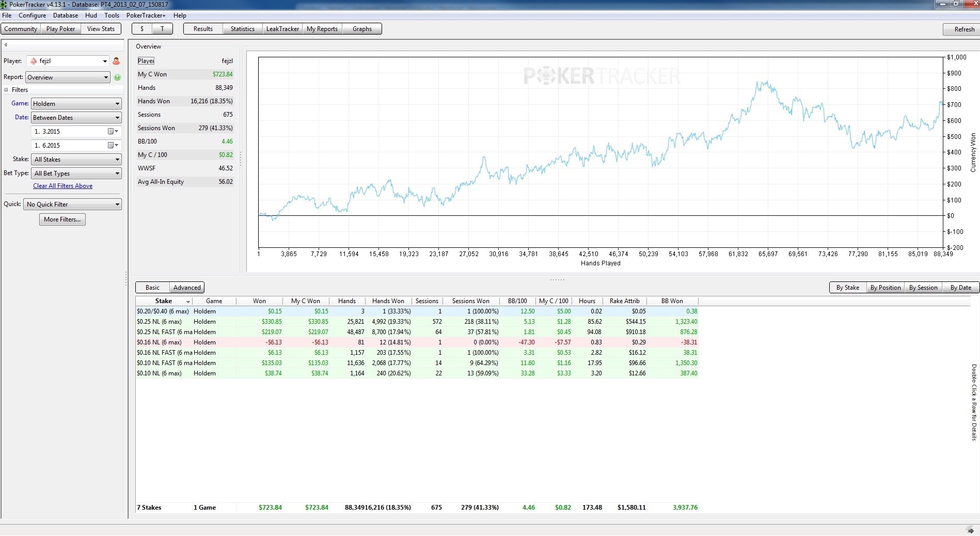The height and width of the screenshot is (536, 980).
Task: Open the LeakTracker tab
Action: point(282,29)
